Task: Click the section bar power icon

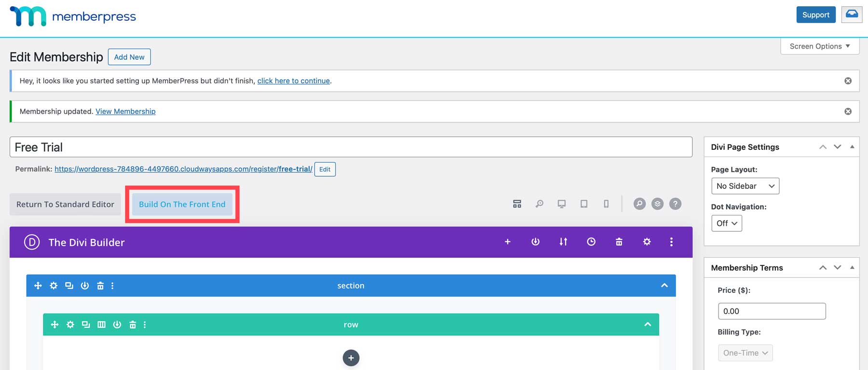Action: [x=85, y=286]
